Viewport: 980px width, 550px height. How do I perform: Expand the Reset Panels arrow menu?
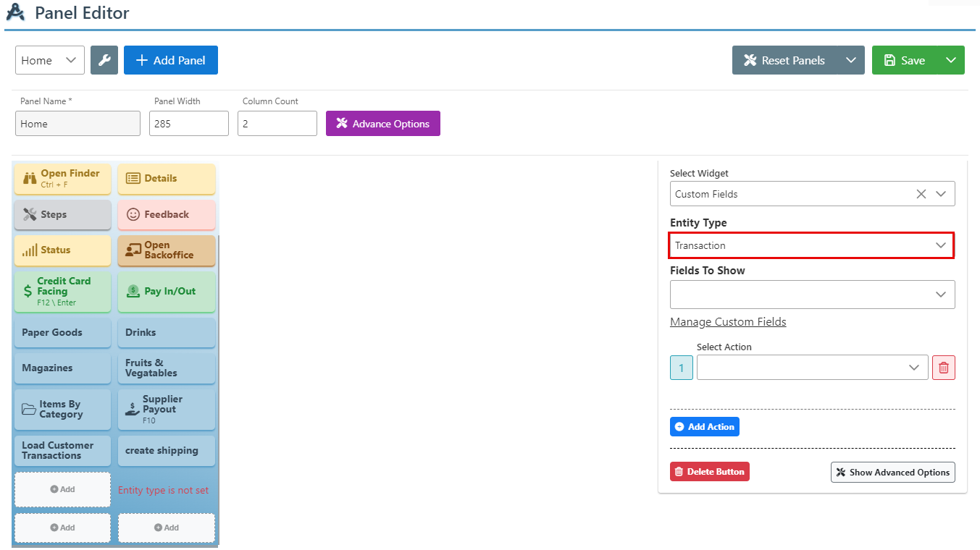pyautogui.click(x=850, y=60)
